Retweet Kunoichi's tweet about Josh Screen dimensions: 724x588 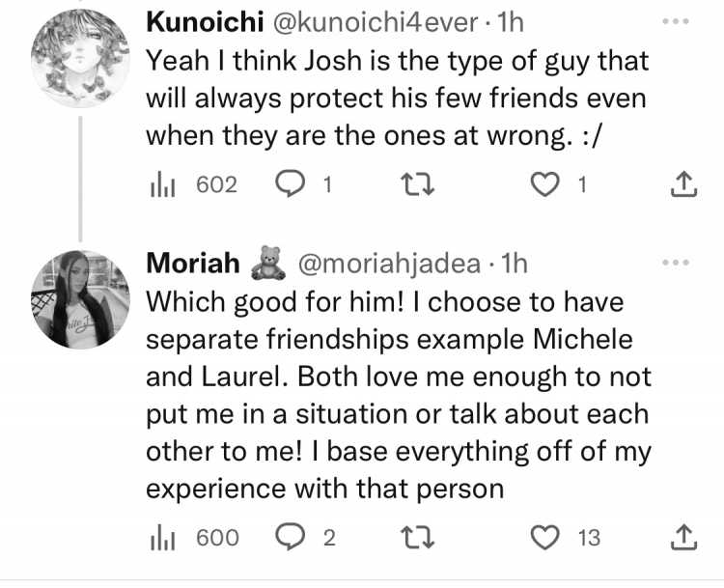417,184
